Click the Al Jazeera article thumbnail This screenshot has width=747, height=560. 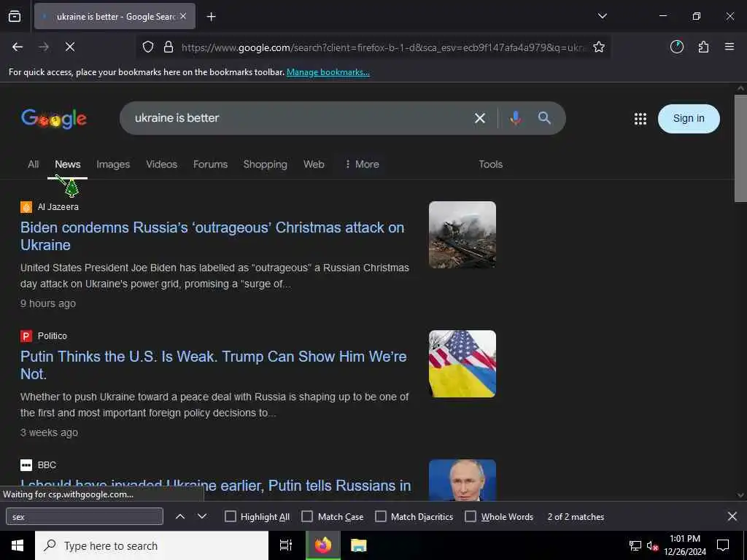(462, 235)
